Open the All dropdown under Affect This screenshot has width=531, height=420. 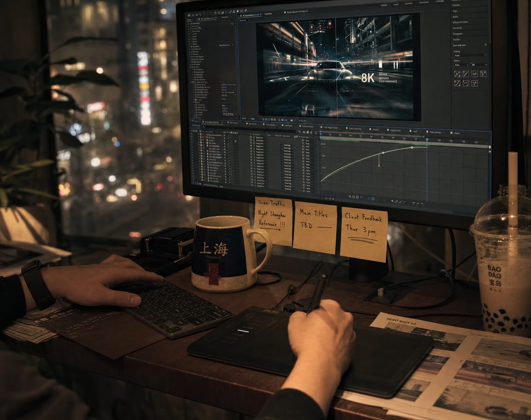(x=479, y=64)
